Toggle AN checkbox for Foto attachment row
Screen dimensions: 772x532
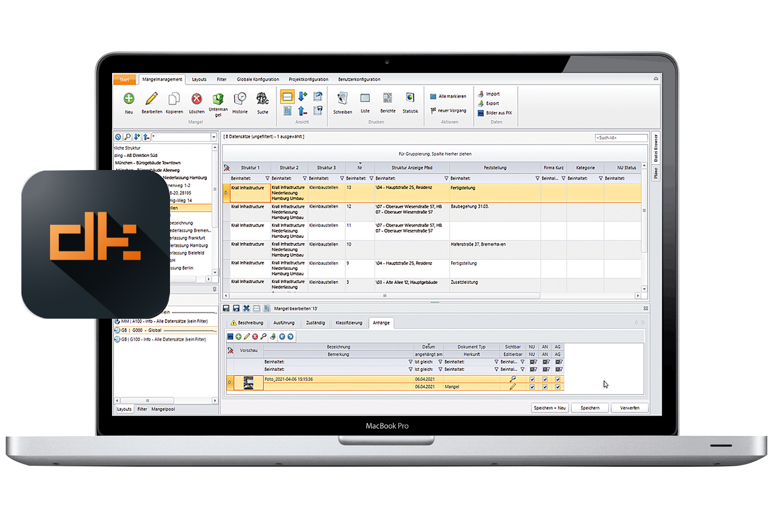[545, 379]
